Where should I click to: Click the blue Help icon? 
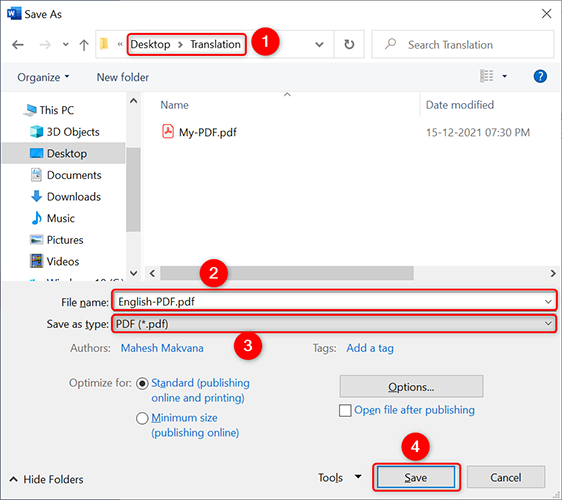540,76
